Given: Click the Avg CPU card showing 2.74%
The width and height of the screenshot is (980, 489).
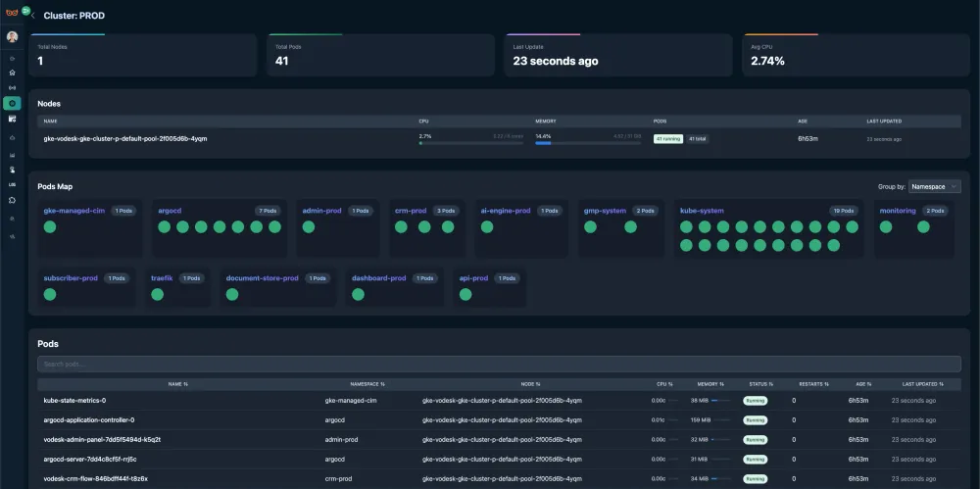Looking at the screenshot, I should [857, 55].
